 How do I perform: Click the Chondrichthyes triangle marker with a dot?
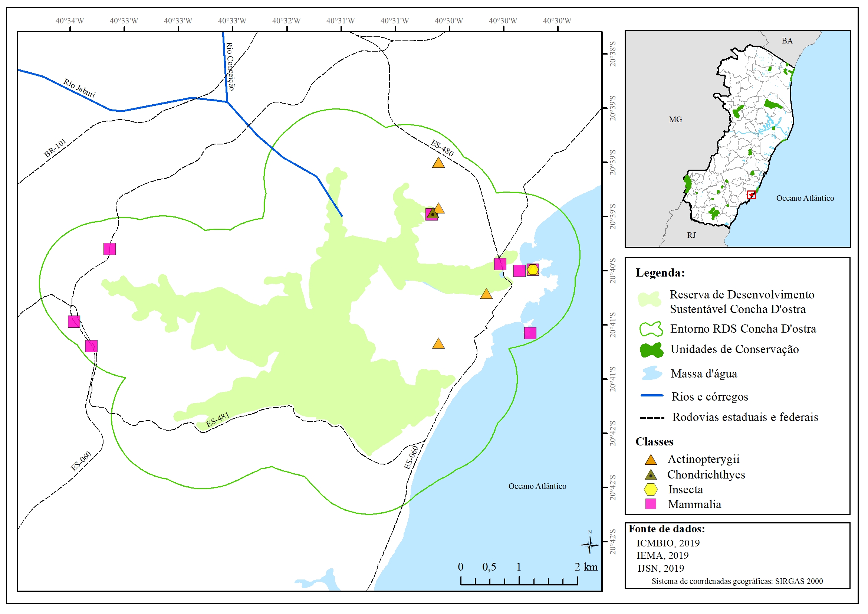(x=433, y=214)
